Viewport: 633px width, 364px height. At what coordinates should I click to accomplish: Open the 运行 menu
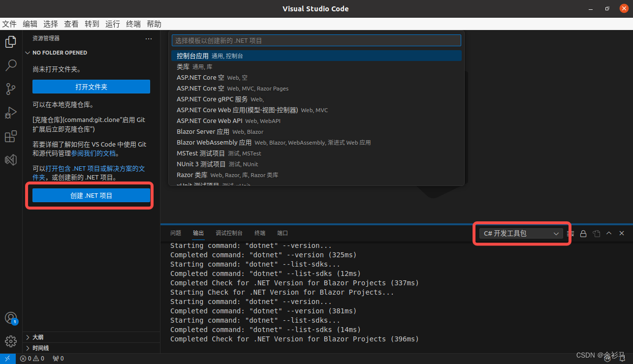pos(113,24)
